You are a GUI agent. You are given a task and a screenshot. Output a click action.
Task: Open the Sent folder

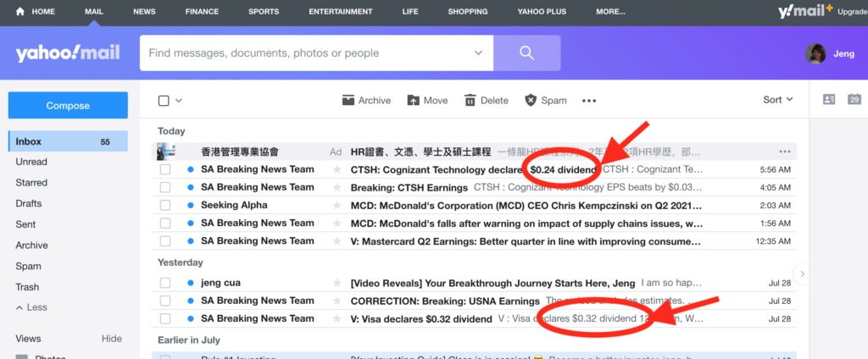point(25,224)
